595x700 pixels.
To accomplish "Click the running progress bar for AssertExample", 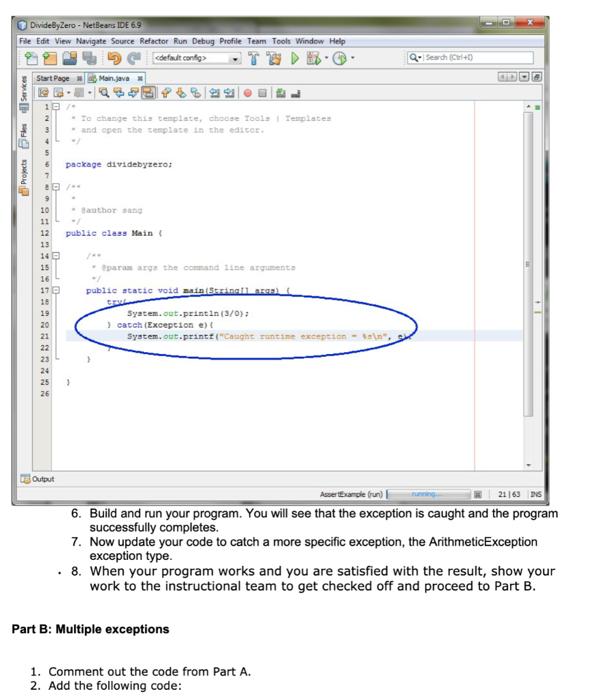I will [x=428, y=494].
